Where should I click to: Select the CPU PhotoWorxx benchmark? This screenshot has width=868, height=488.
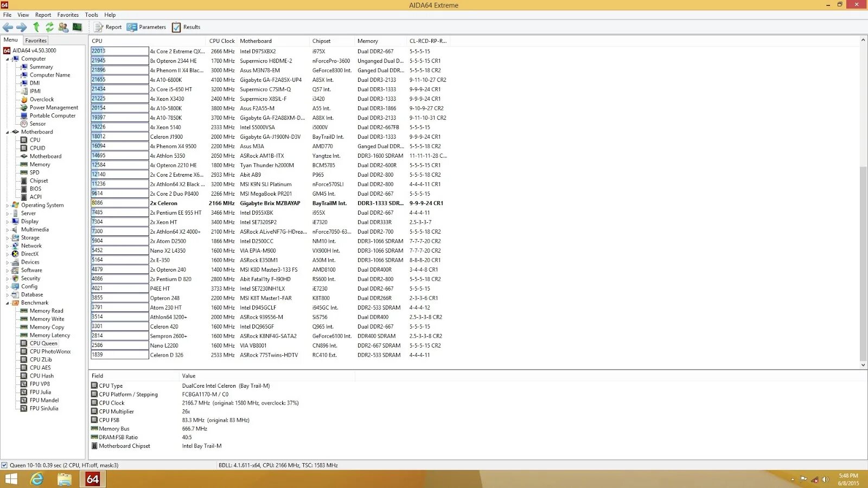click(50, 351)
